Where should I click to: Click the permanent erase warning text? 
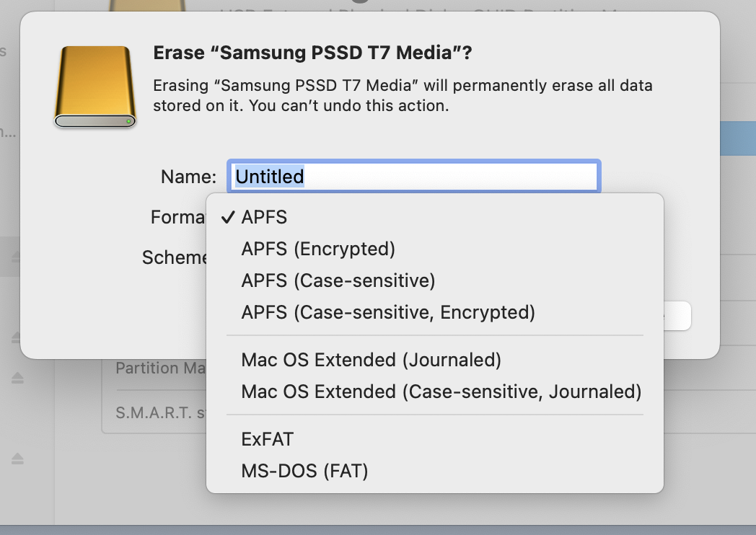tap(403, 95)
